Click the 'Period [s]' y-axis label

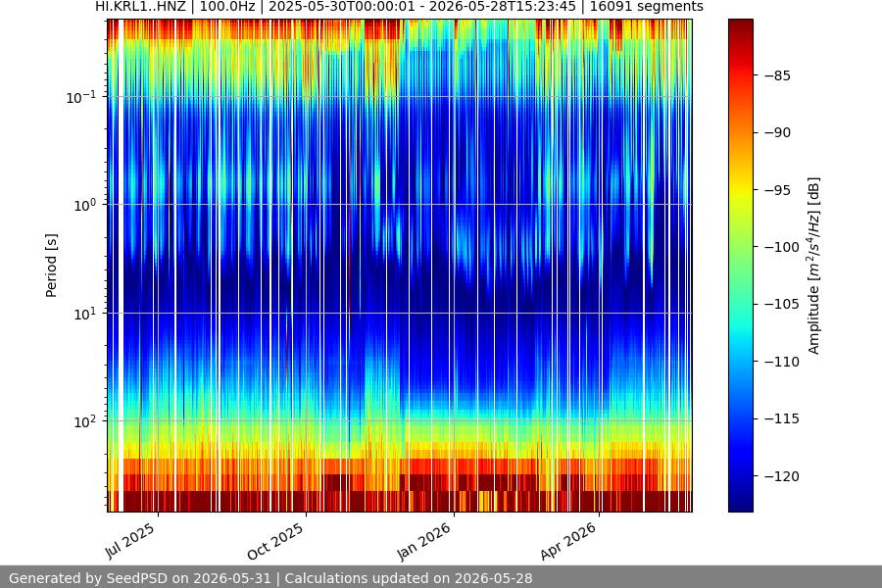point(51,266)
